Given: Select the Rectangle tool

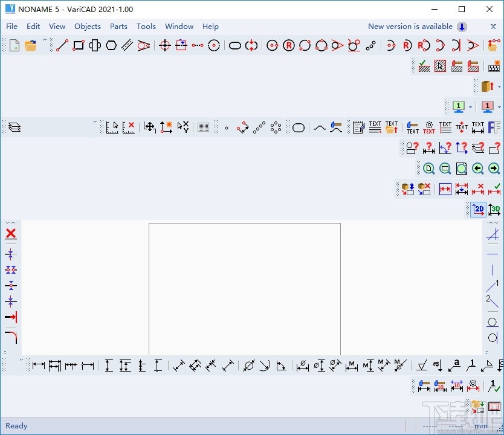Looking at the screenshot, I should [x=78, y=45].
